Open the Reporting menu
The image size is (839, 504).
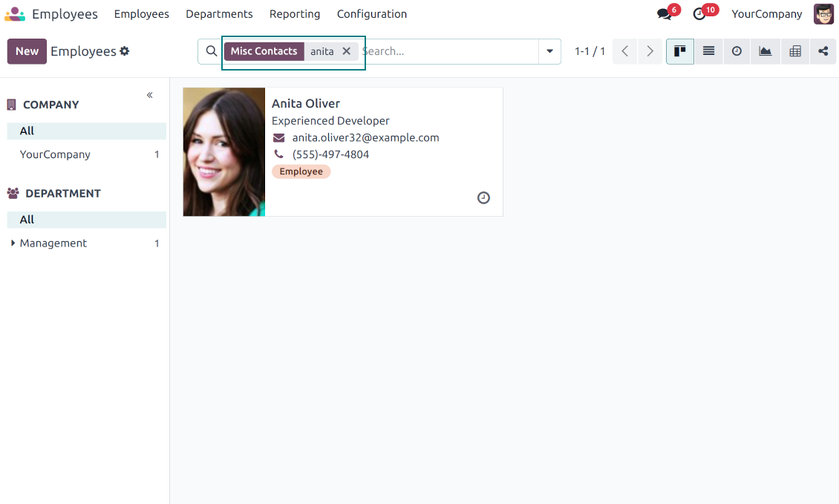[x=295, y=14]
